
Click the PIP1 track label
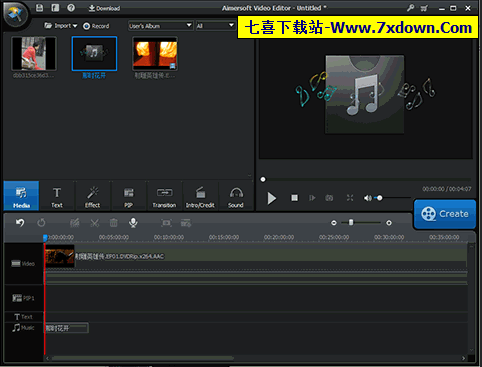(23, 298)
